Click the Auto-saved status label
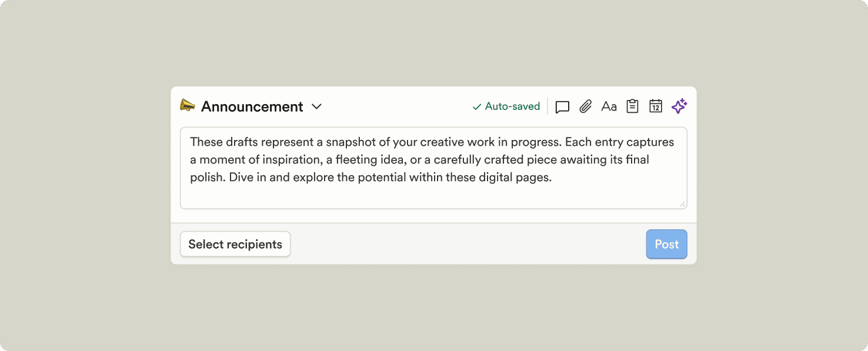 [x=512, y=106]
